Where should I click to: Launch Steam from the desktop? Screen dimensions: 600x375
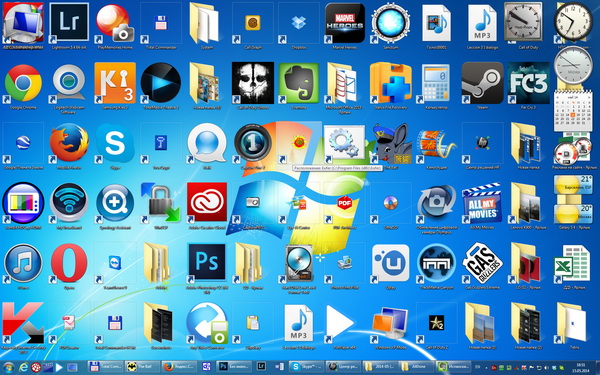pyautogui.click(x=483, y=83)
